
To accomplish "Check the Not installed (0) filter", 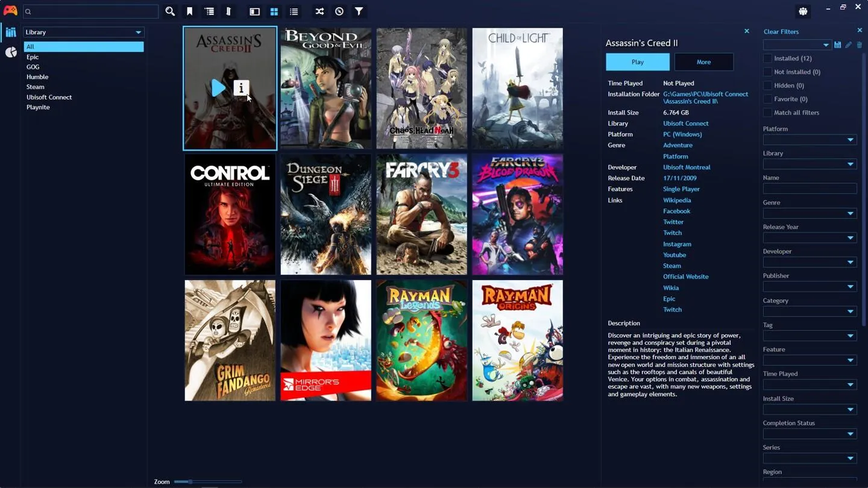I will (767, 72).
